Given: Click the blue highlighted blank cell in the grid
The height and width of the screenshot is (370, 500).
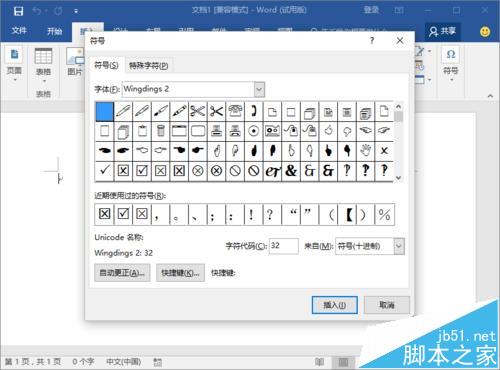Looking at the screenshot, I should click(104, 111).
